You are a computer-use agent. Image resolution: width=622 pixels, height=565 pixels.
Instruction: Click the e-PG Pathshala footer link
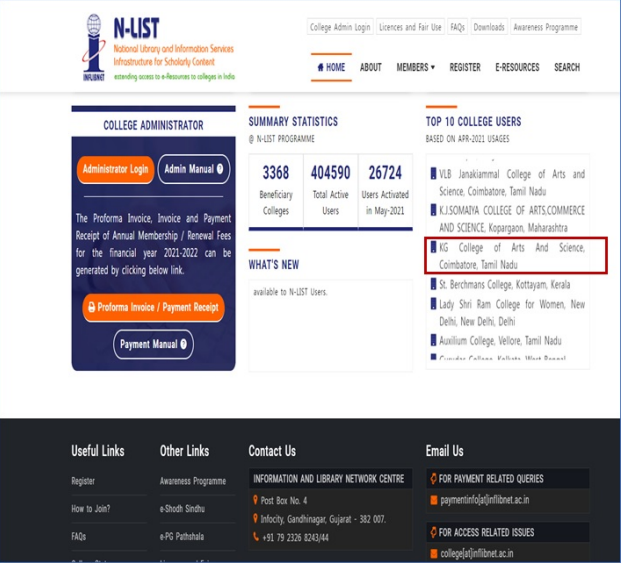pos(182,537)
